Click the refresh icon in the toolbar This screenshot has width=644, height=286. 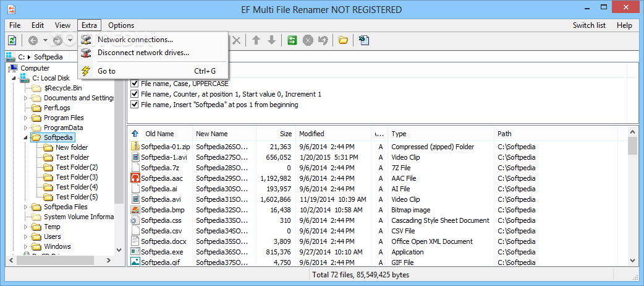click(12, 40)
